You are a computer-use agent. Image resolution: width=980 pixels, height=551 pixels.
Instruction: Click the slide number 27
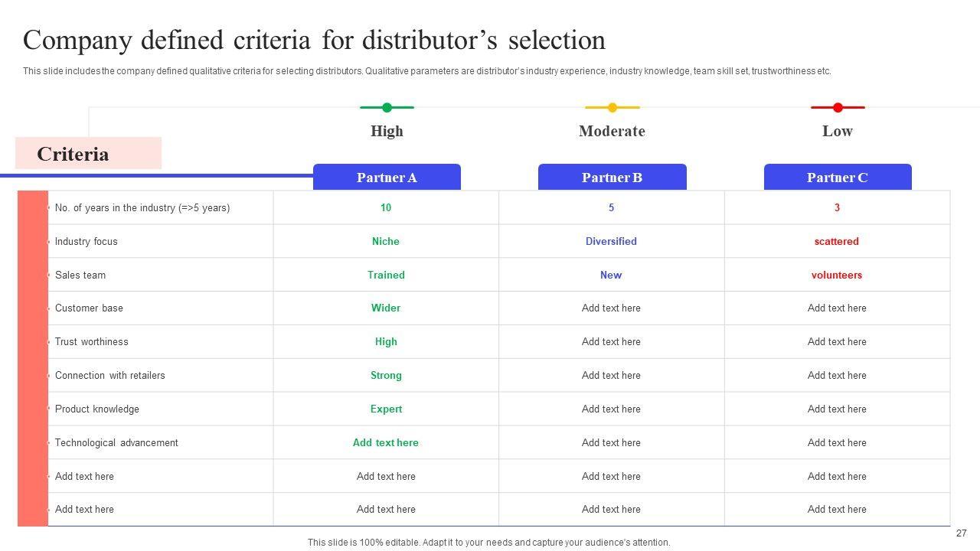961,533
